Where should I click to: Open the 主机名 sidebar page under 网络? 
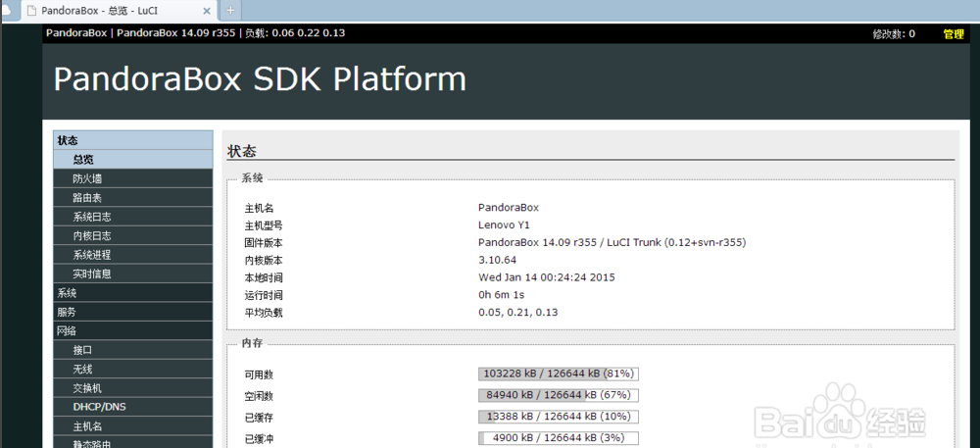(133, 426)
